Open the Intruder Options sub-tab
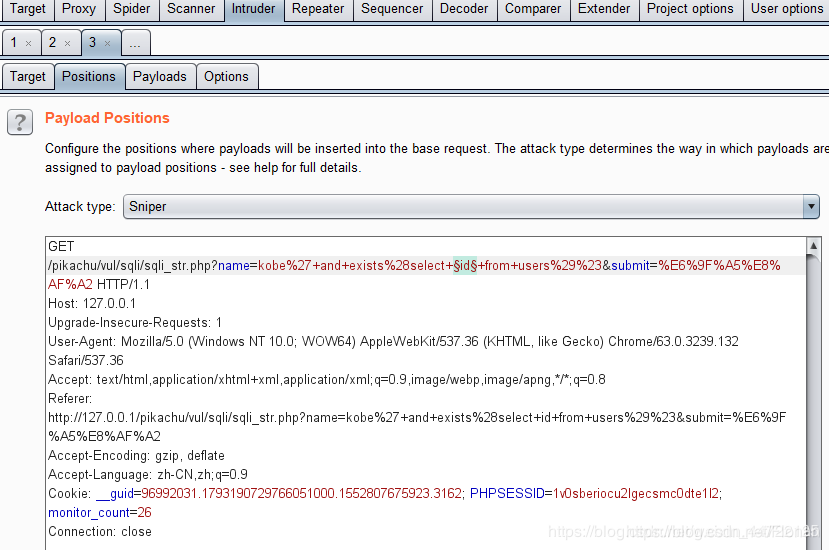This screenshot has height=550, width=829. 226,77
